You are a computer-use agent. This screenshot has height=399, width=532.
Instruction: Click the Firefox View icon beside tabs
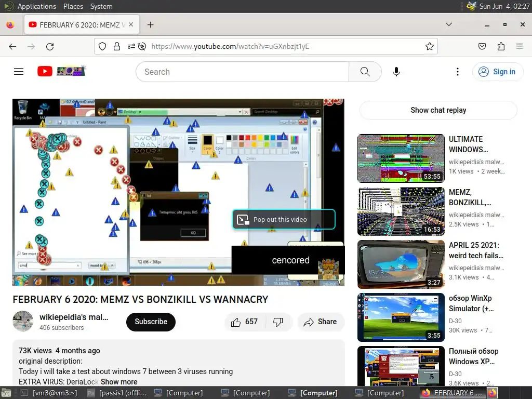click(10, 25)
